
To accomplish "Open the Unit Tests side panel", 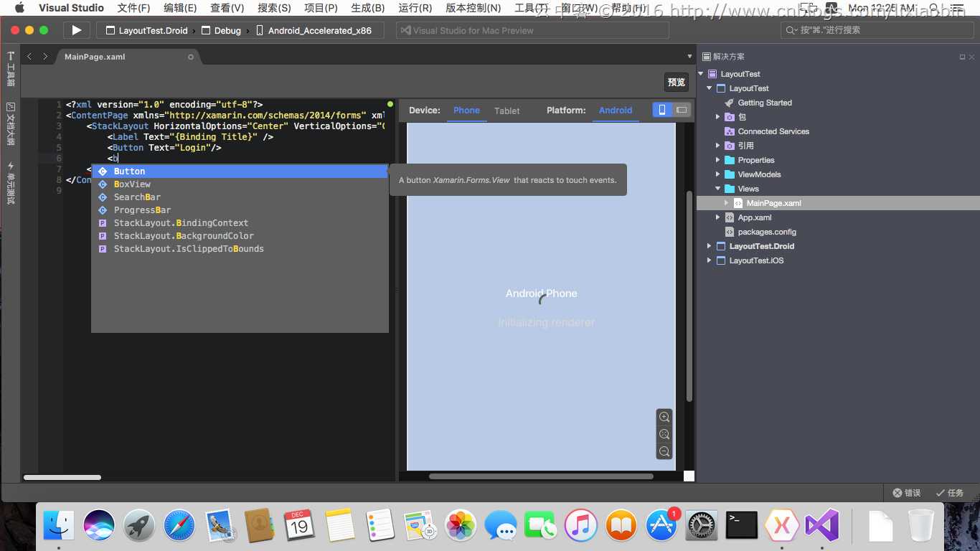I will coord(10,183).
